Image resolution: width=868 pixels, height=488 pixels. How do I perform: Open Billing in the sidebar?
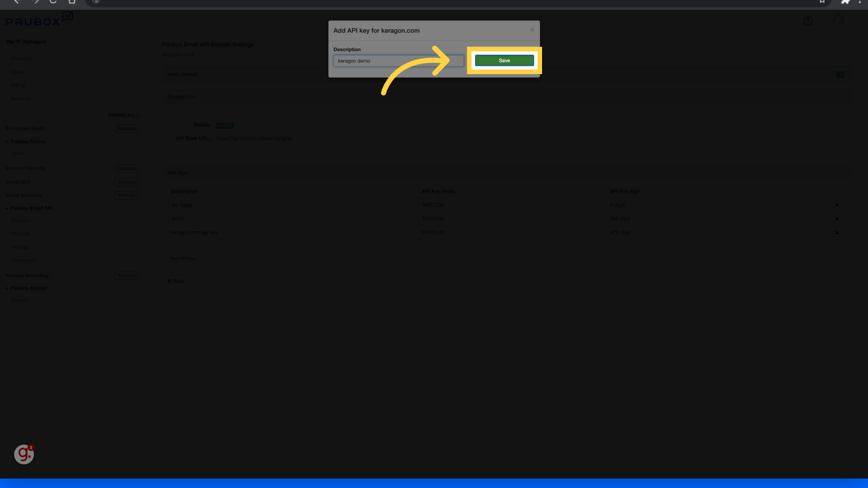click(x=18, y=85)
